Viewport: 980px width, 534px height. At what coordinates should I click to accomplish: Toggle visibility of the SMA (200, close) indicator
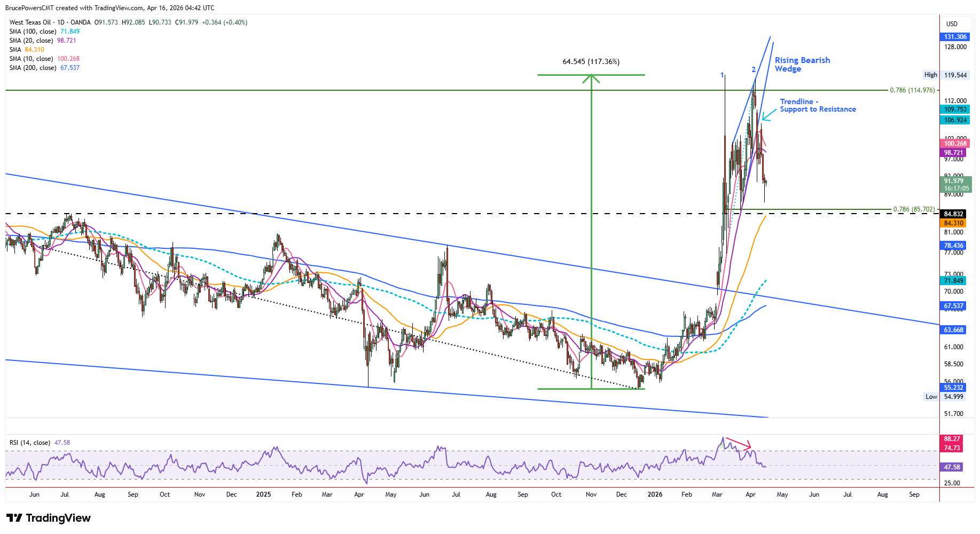coord(32,68)
